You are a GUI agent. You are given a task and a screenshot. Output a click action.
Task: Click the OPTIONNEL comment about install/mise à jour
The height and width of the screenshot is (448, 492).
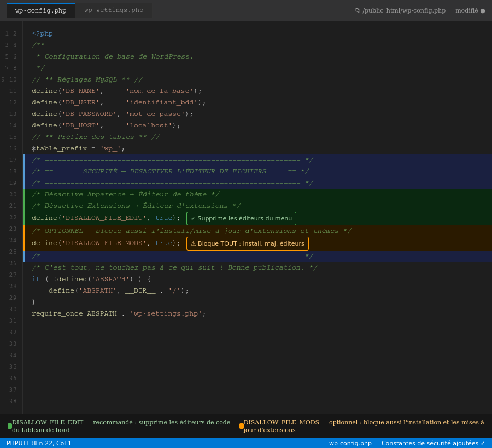pyautogui.click(x=191, y=231)
